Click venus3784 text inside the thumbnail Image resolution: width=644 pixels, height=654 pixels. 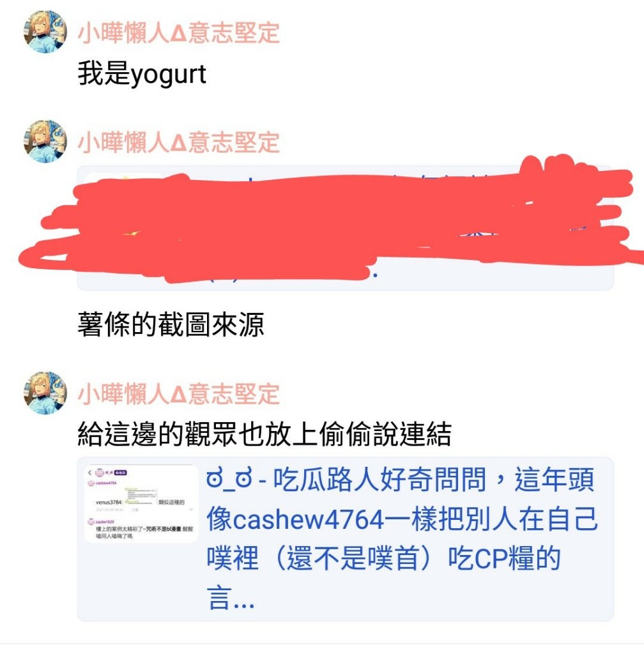coord(109,502)
